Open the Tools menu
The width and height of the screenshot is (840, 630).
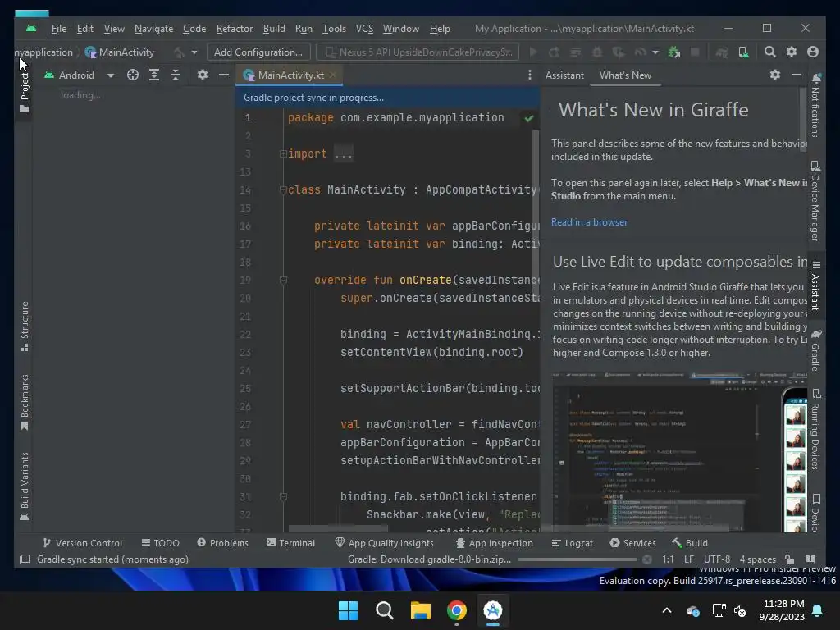pos(334,29)
